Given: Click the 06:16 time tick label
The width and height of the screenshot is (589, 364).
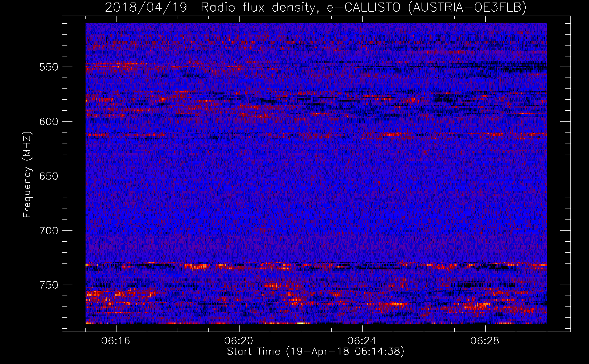Looking at the screenshot, I should [116, 341].
